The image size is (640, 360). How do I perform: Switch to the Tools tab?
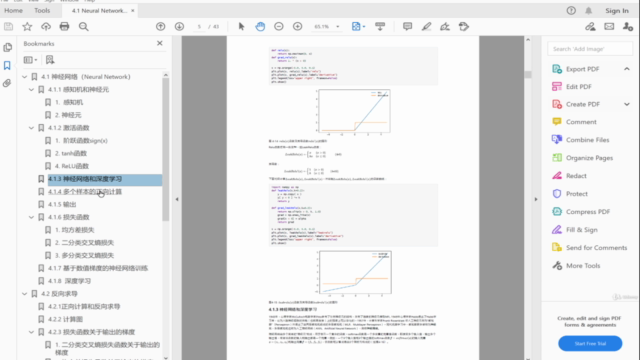point(42,11)
